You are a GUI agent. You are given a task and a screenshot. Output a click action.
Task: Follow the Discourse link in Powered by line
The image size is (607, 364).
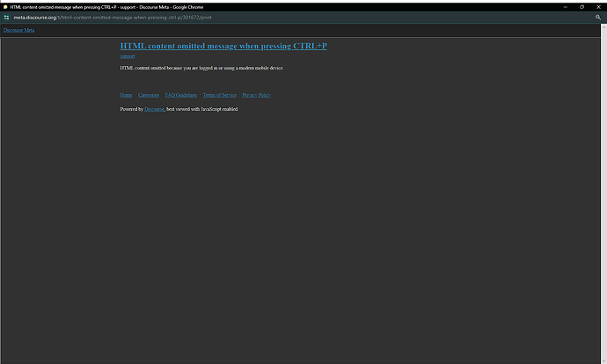point(155,110)
